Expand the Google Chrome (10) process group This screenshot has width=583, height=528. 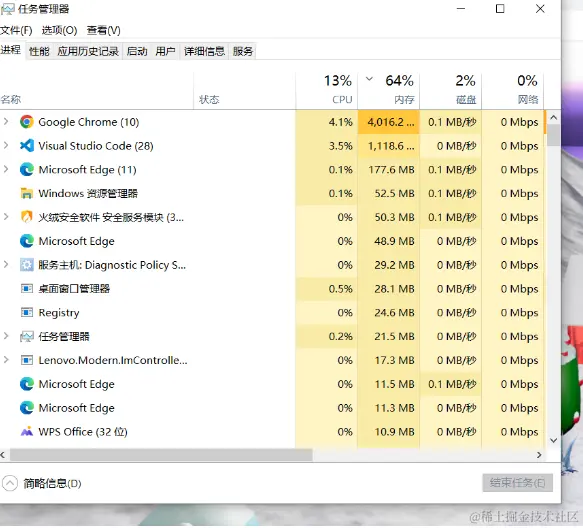point(6,122)
